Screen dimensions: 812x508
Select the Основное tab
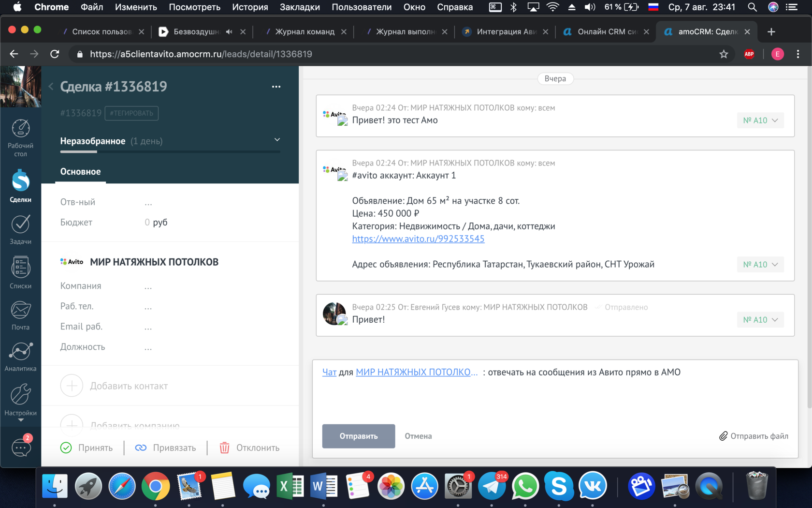[80, 172]
